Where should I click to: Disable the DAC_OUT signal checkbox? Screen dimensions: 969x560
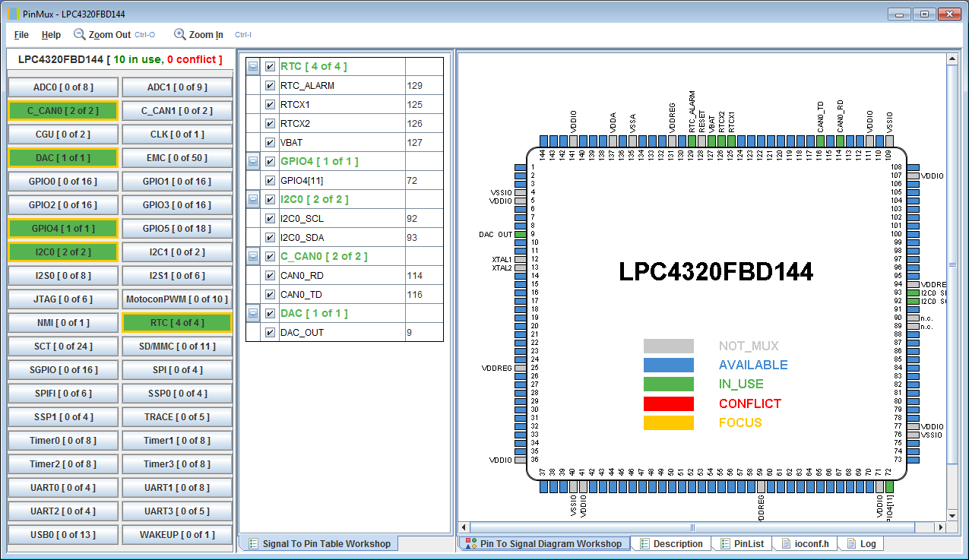tap(270, 333)
